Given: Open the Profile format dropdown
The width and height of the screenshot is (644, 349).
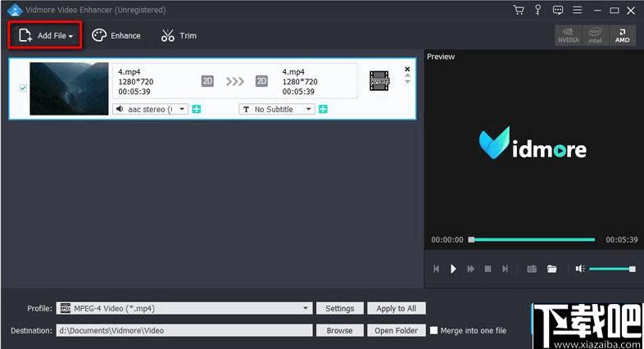Looking at the screenshot, I should (x=184, y=308).
